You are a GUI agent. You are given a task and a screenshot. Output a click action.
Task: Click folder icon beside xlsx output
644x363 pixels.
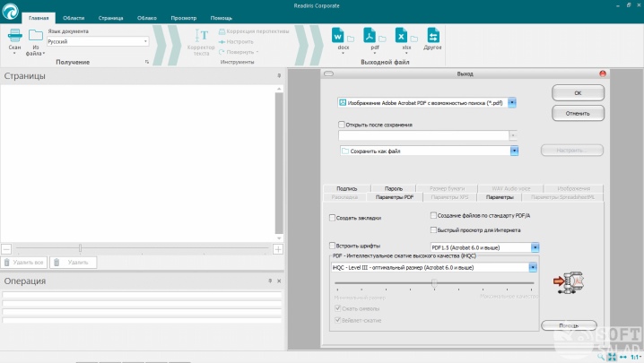pyautogui.click(x=414, y=39)
